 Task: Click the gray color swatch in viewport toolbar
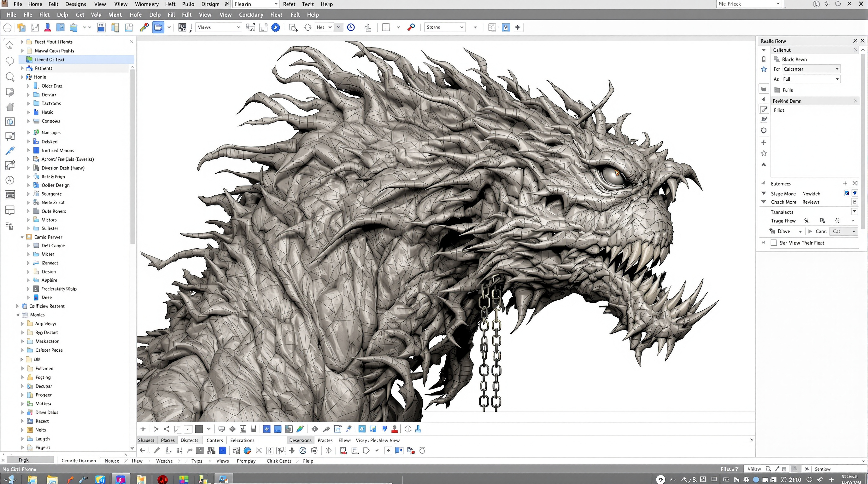199,429
